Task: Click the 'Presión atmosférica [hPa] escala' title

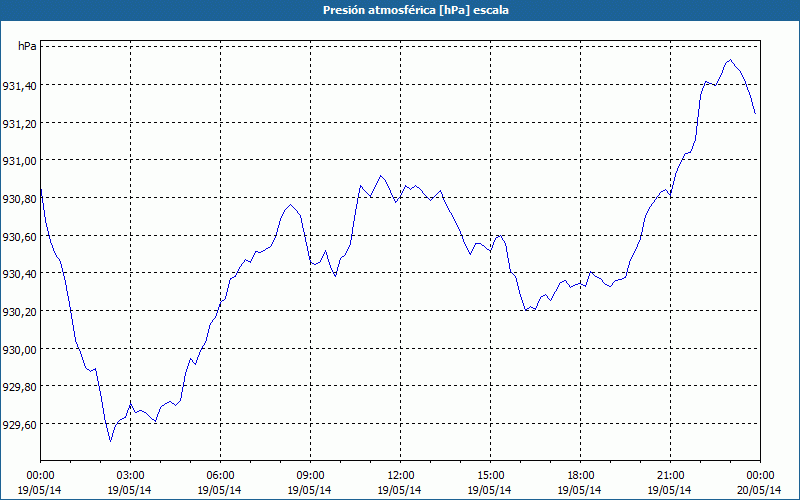Action: click(x=416, y=10)
